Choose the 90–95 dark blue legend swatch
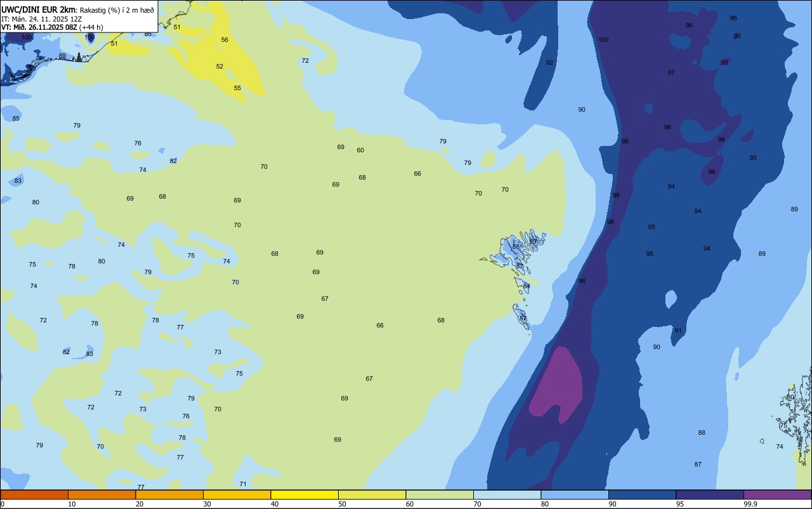 point(642,494)
